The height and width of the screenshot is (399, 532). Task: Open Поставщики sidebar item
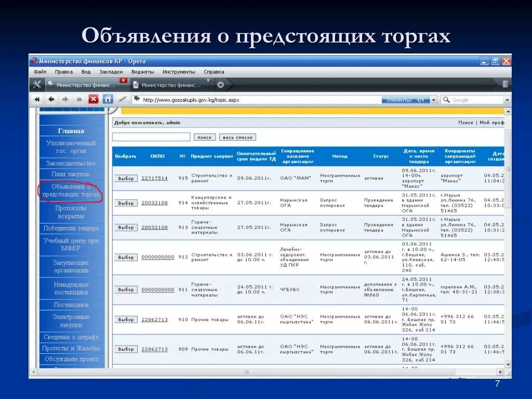pos(71,304)
